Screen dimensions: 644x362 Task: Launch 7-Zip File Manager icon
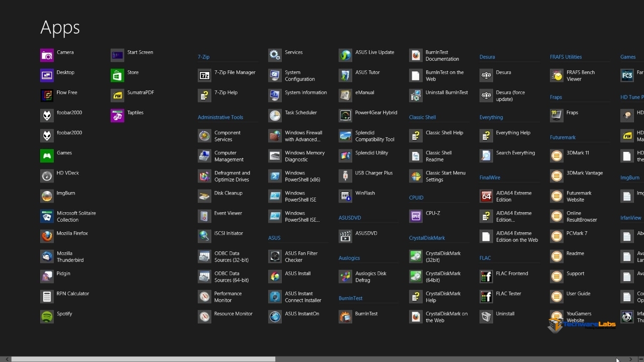pos(204,75)
